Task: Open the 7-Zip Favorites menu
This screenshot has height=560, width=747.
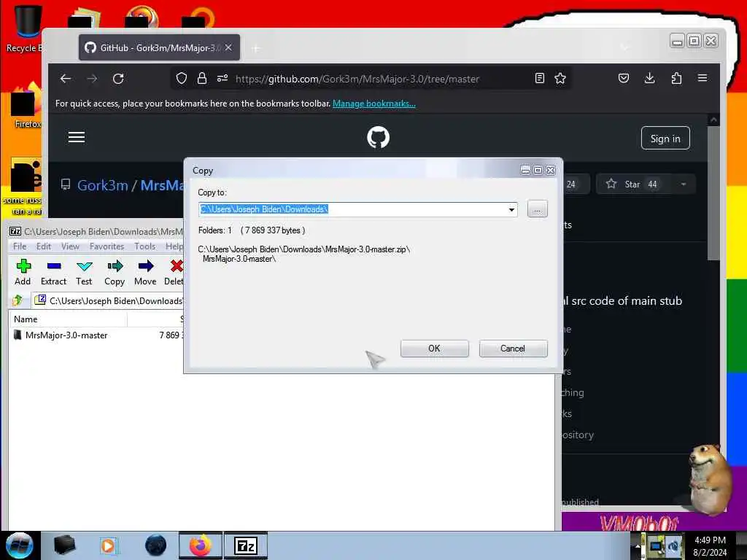Action: [107, 246]
